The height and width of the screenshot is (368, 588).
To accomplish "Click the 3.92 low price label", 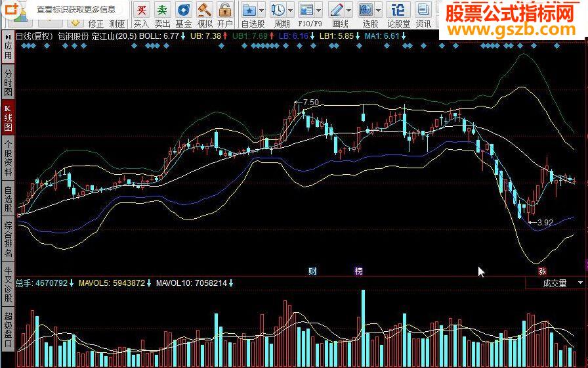I will [x=545, y=222].
